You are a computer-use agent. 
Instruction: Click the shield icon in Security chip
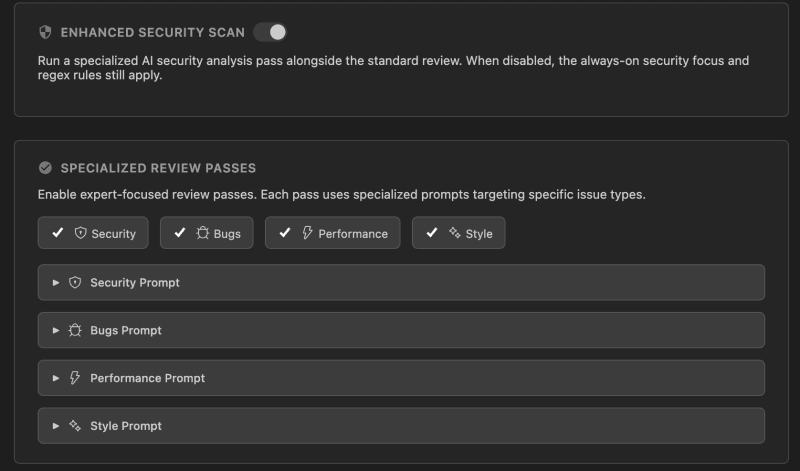(x=81, y=233)
